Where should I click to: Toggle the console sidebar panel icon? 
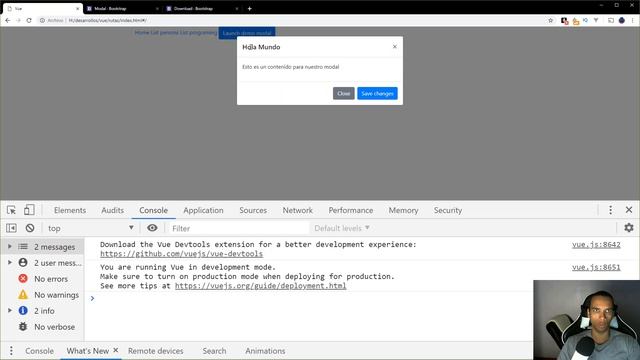(11, 228)
